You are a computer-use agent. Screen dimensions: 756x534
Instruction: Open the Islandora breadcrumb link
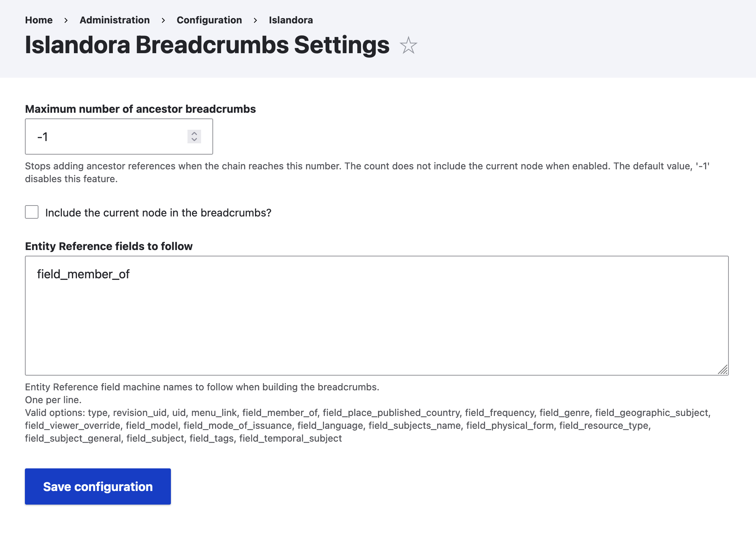point(290,20)
